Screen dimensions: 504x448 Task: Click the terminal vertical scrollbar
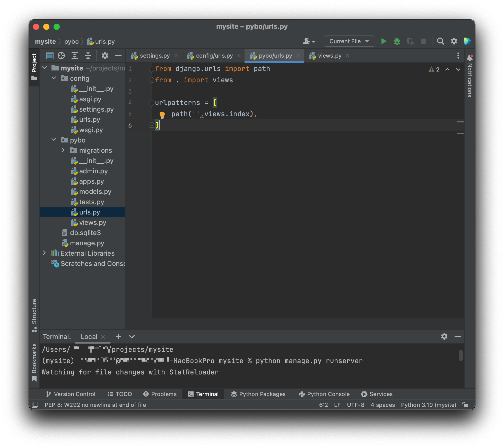(460, 355)
